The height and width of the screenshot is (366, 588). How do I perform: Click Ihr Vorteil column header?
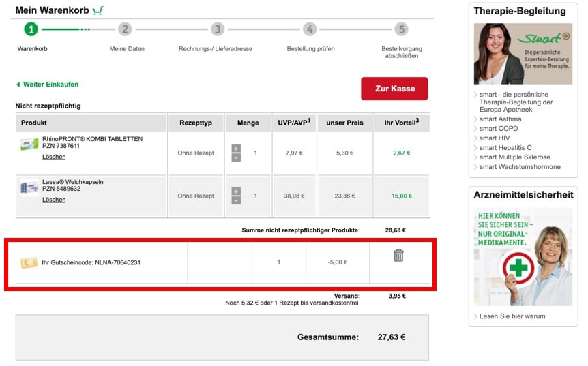click(x=402, y=123)
